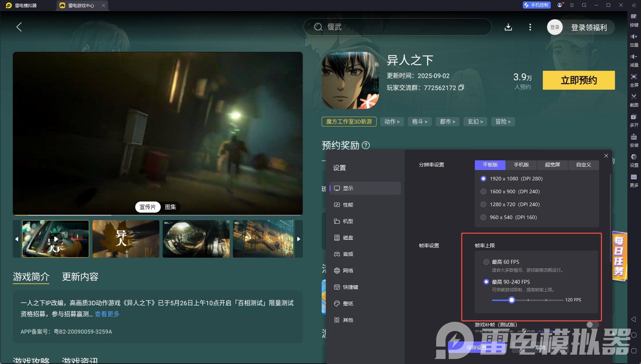Open the user account icon in title bar
Viewport: 641px width, 364px height.
tap(560, 5)
